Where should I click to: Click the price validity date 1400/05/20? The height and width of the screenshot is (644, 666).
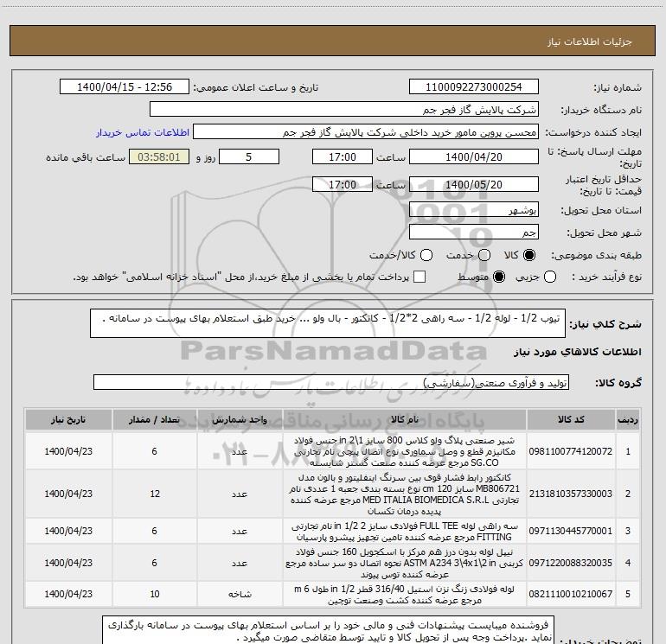tap(474, 184)
